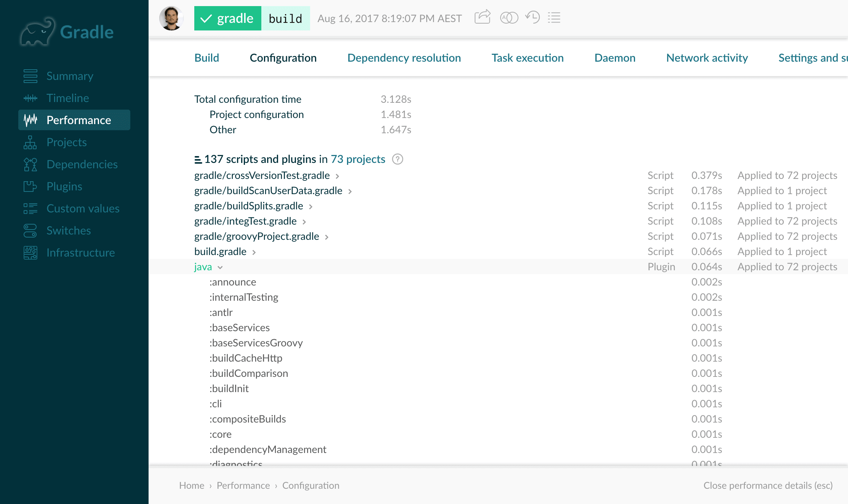Select the build.gradle script name
Viewport: 848px width, 504px height.
[x=220, y=252]
